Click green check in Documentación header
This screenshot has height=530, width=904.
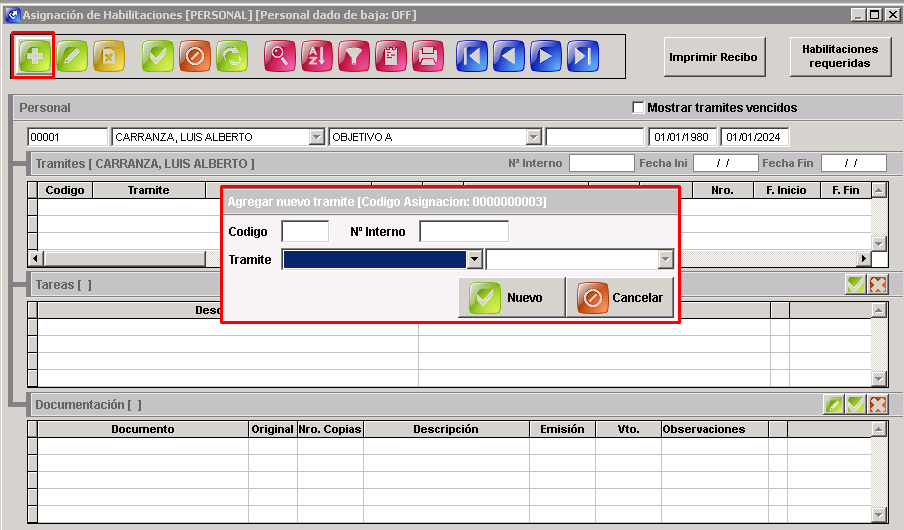[x=856, y=405]
